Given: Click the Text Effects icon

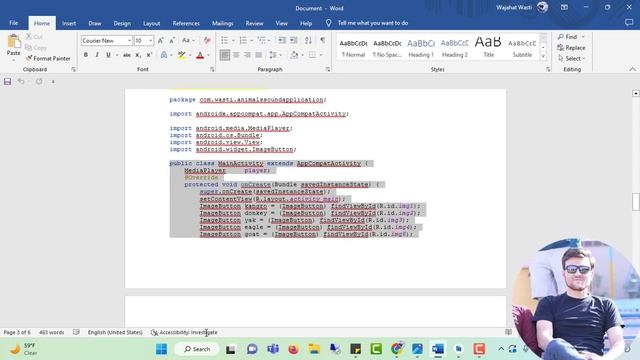Looking at the screenshot, I should pyautogui.click(x=164, y=55).
